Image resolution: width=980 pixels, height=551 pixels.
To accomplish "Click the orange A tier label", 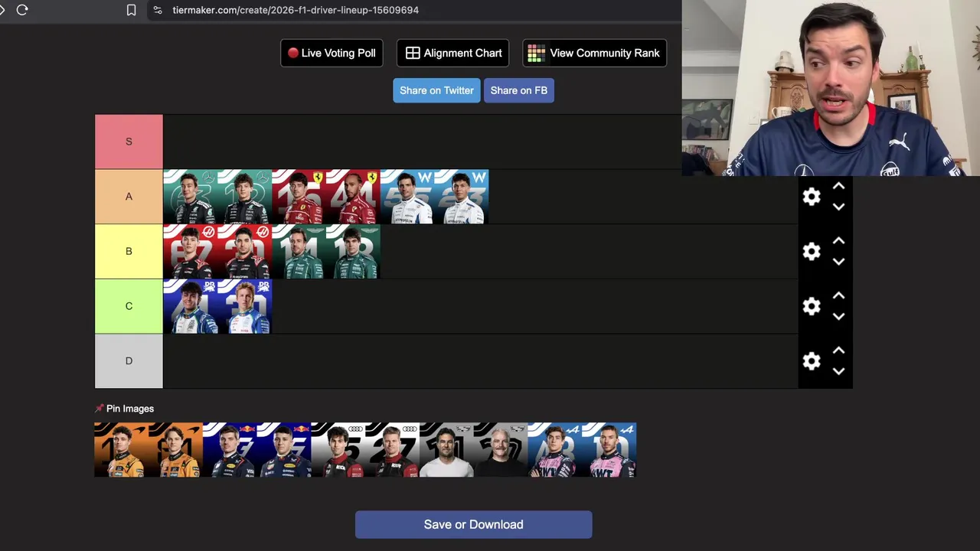I will click(129, 197).
